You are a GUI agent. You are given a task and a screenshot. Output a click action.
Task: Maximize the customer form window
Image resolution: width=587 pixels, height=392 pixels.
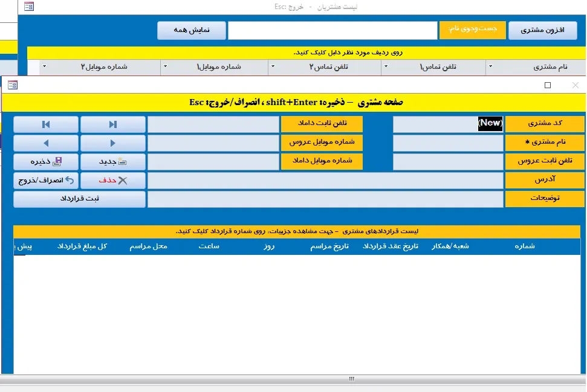548,85
